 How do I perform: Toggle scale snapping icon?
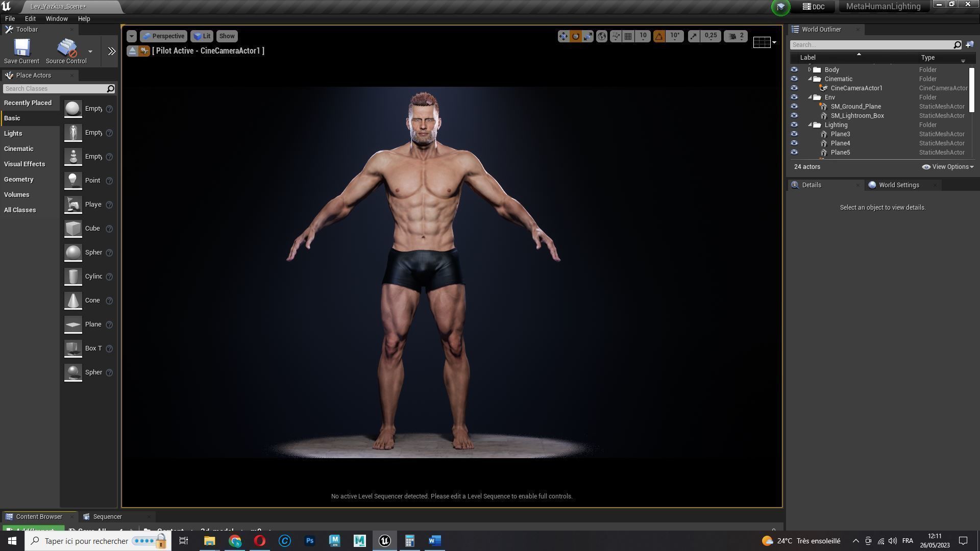pos(693,36)
